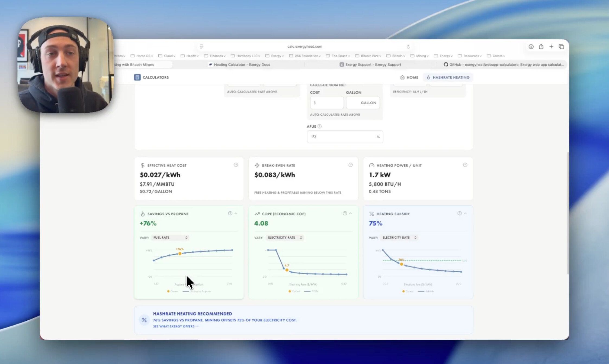This screenshot has height=364, width=609.
Task: Collapse the COPe (Economic COP) panel
Action: (x=350, y=213)
